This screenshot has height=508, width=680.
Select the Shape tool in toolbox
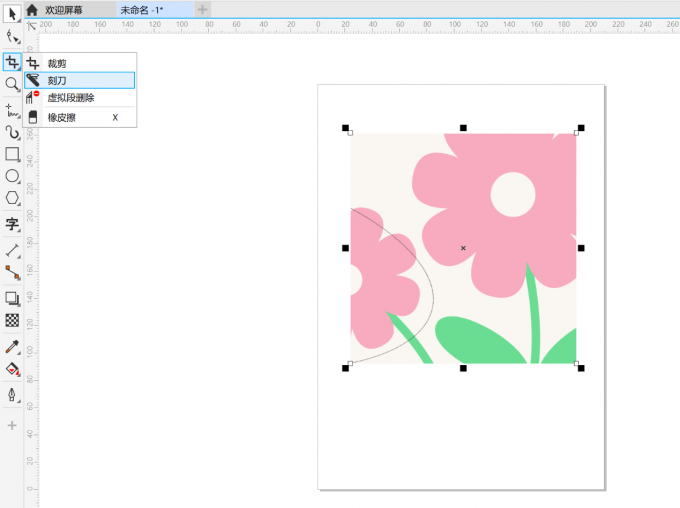click(x=12, y=37)
